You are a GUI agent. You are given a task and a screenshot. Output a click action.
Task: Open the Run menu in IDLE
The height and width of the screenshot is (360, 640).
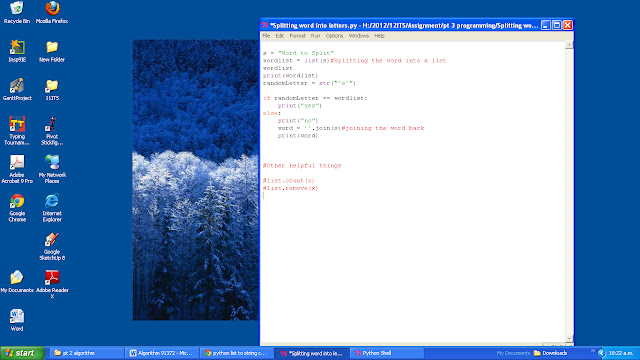[315, 36]
